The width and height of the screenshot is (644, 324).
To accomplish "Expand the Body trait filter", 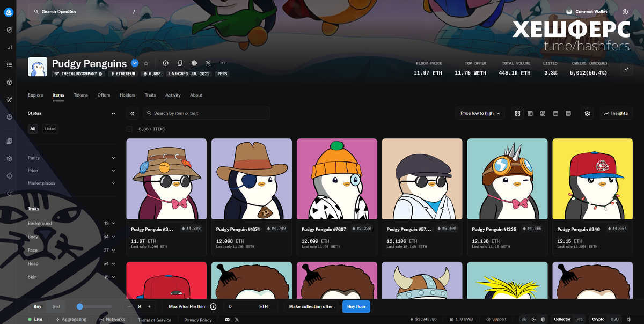I will (x=72, y=237).
